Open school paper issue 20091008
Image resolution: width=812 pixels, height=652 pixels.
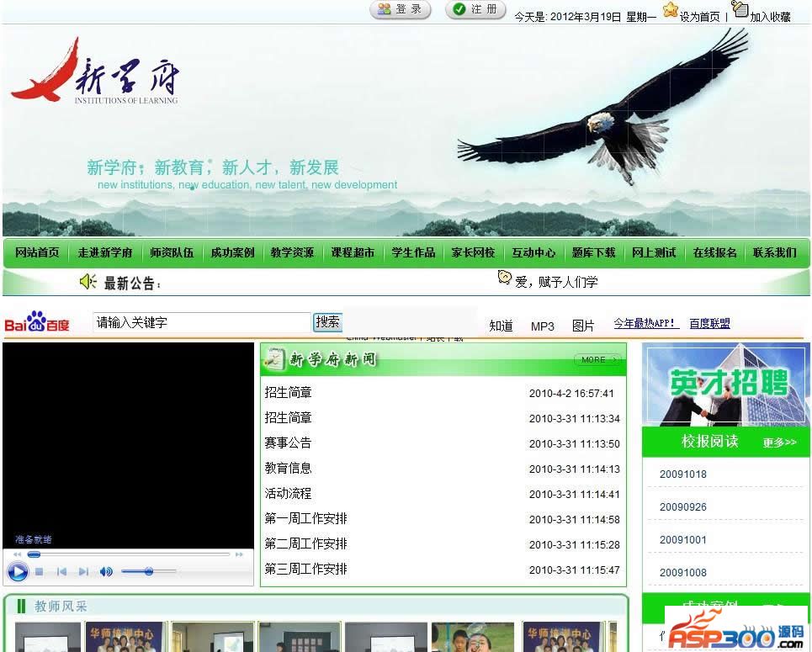pyautogui.click(x=683, y=573)
